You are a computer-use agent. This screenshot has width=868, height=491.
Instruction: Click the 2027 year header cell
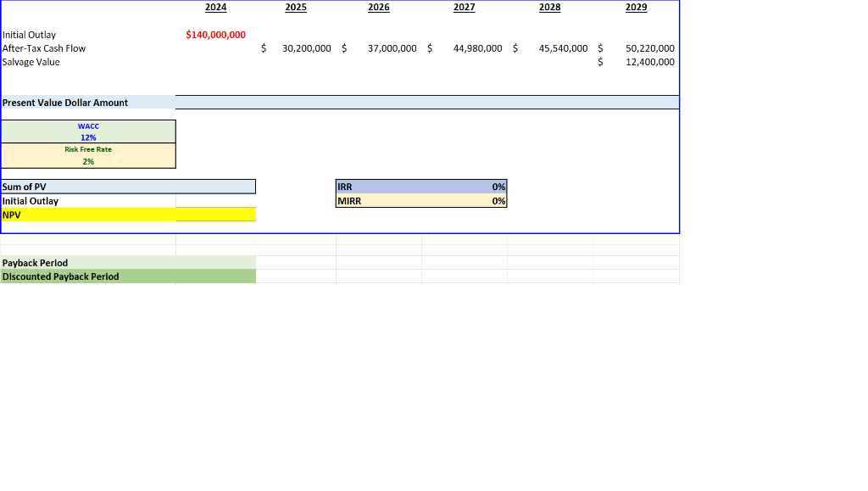coord(464,8)
